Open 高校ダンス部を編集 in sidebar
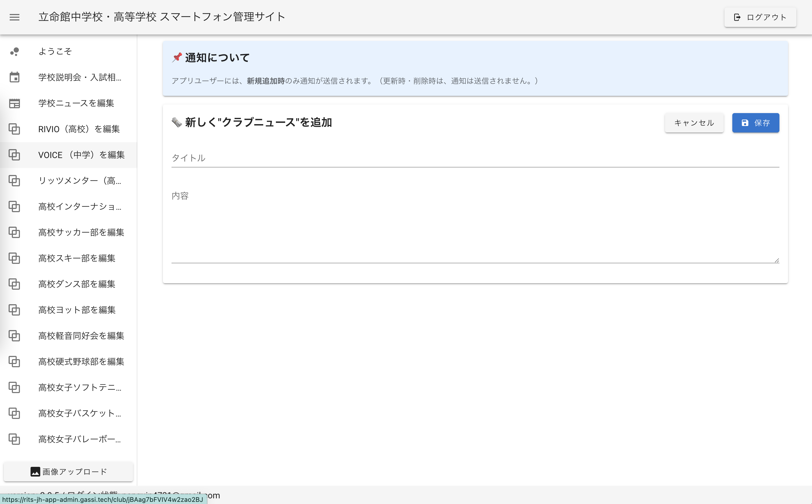 (x=77, y=284)
